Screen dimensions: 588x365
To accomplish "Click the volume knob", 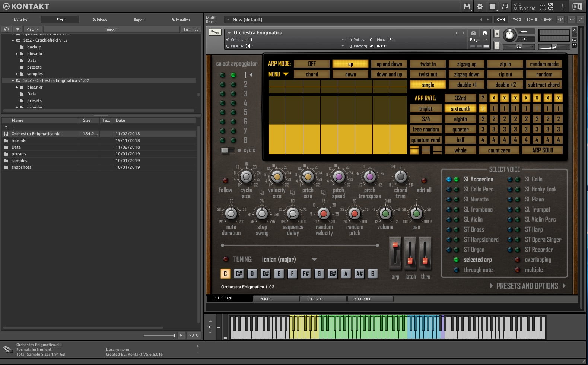I will 385,213.
